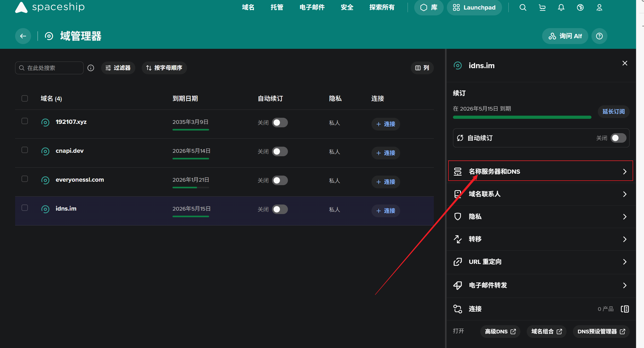Viewport: 644px width, 348px height.
Task: Open Launchpad
Action: pyautogui.click(x=474, y=7)
